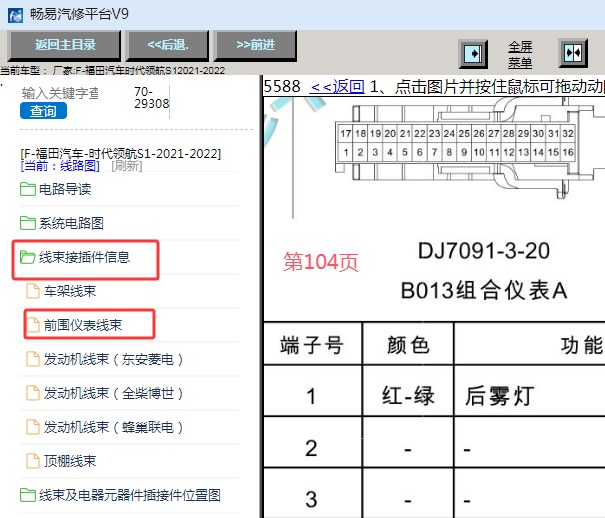Viewport: 605px width, 518px height.
Task: Click the 前围仪表线束 page icon
Action: coord(33,325)
